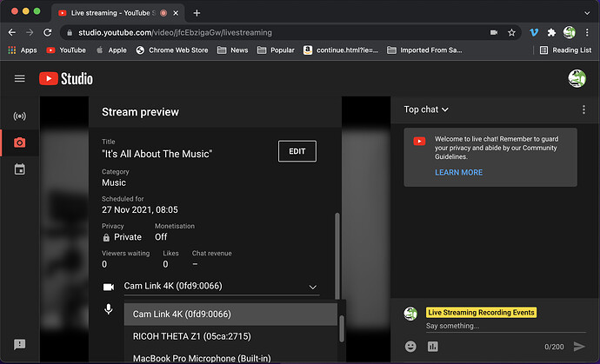Click the Chrome back arrow
Viewport: 600px width, 364px height.
point(12,32)
